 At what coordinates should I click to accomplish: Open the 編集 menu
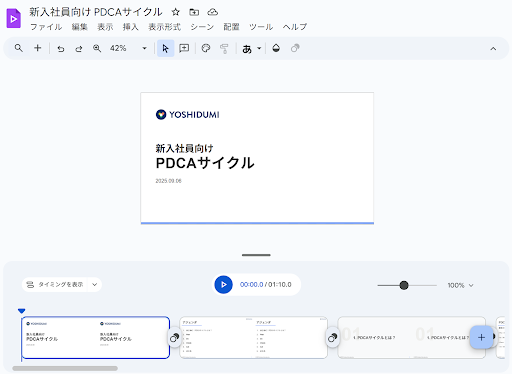80,27
